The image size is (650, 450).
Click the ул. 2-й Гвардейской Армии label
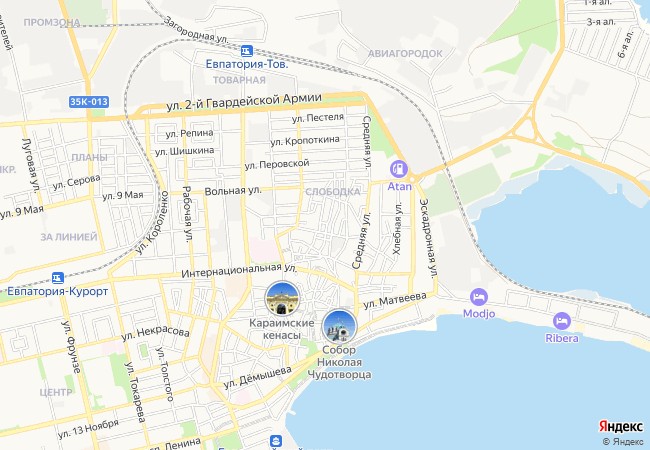[x=244, y=102]
